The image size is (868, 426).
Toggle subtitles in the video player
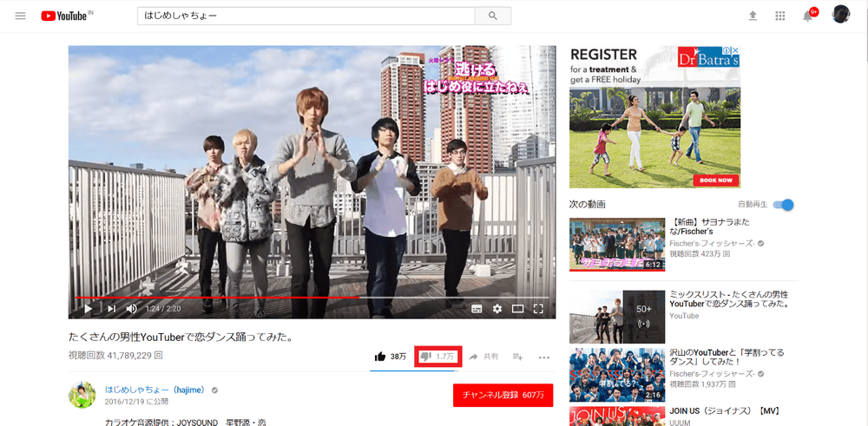point(477,308)
